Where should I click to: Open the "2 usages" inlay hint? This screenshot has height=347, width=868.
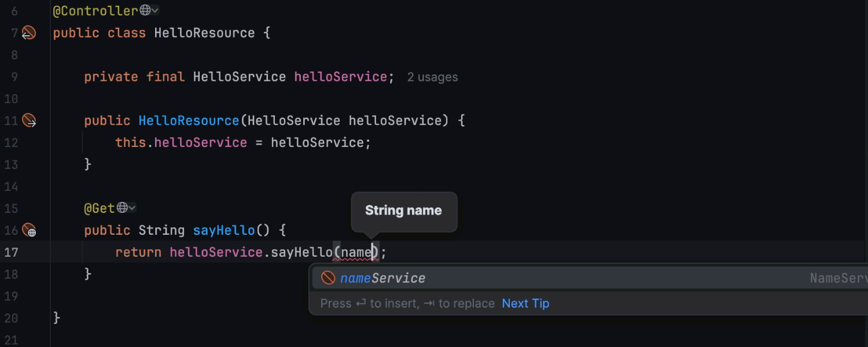tap(432, 77)
